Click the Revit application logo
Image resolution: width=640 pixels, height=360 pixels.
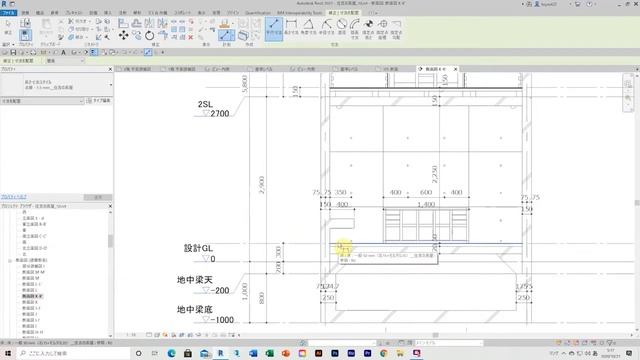4,4
